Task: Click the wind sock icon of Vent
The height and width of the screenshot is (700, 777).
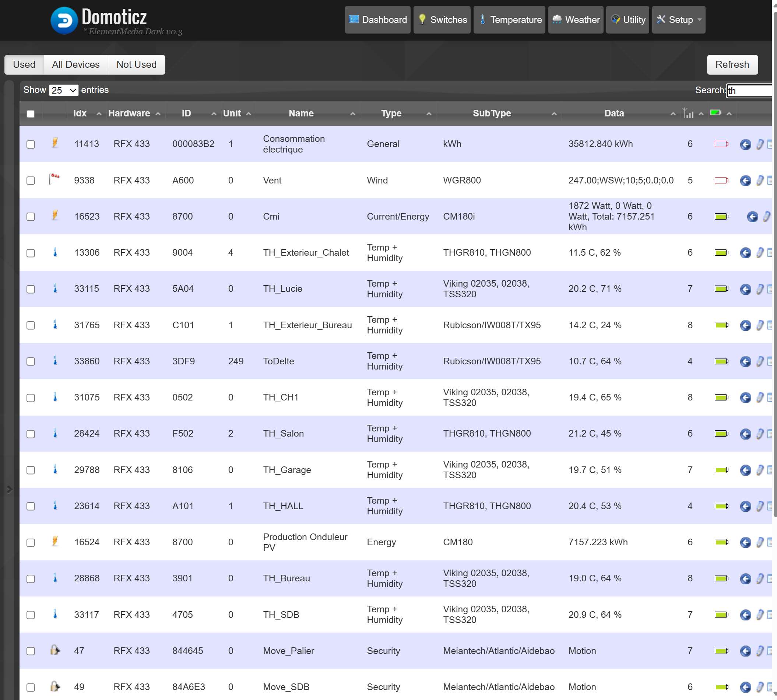Action: pyautogui.click(x=55, y=179)
